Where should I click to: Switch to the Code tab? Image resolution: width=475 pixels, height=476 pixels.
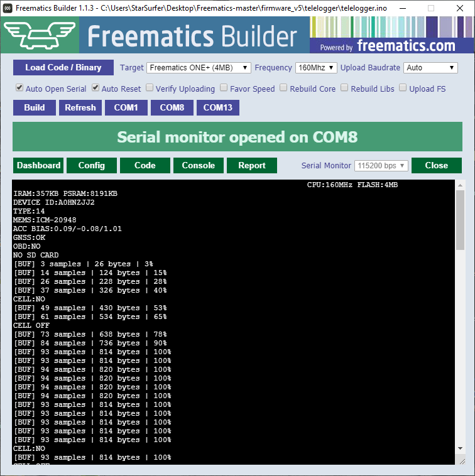[145, 165]
